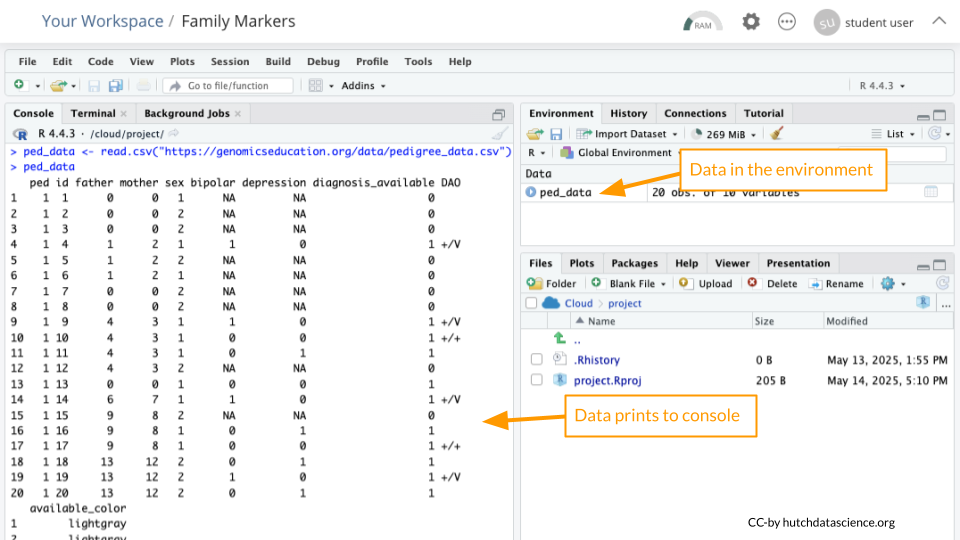
Task: Click the student user avatar
Action: point(827,23)
